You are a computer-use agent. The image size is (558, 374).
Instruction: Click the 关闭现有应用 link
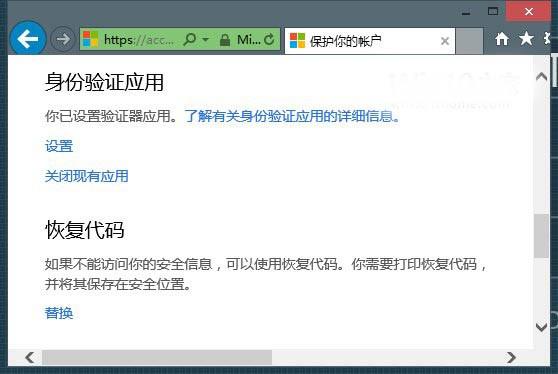click(x=86, y=176)
